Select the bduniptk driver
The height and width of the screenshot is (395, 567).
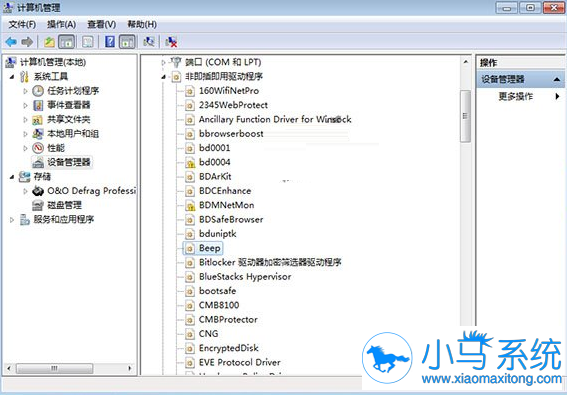[x=218, y=234]
